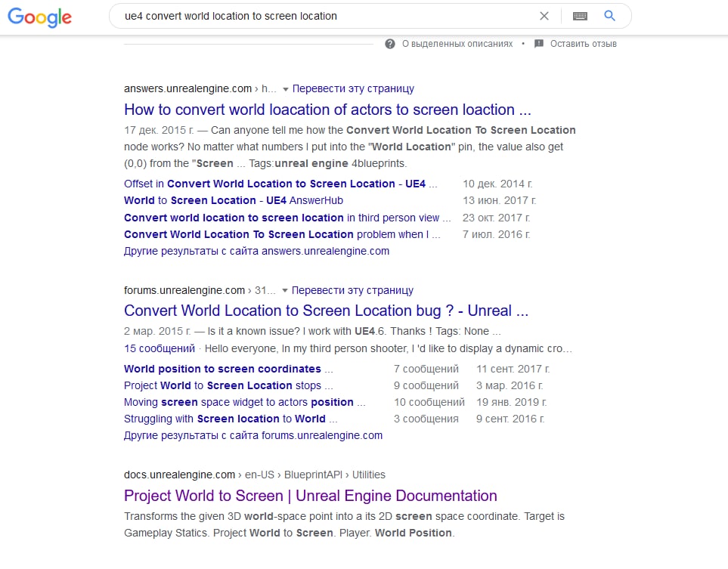Click the Google logo

coord(39,17)
